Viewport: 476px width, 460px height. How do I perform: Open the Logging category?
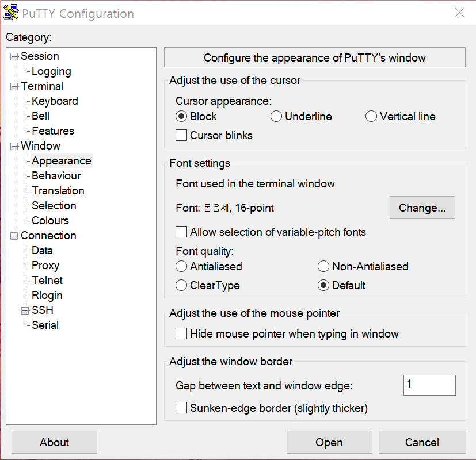(51, 71)
